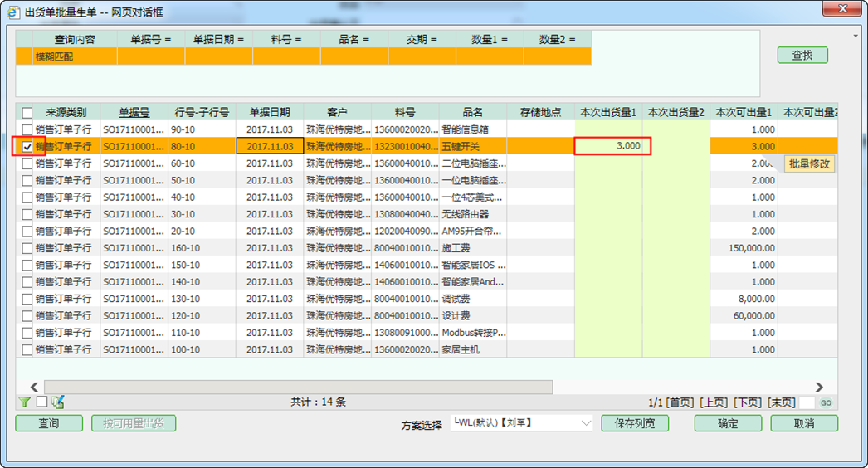Uncheck the checked row 80-10 checkbox
This screenshot has width=868, height=468.
[28, 147]
